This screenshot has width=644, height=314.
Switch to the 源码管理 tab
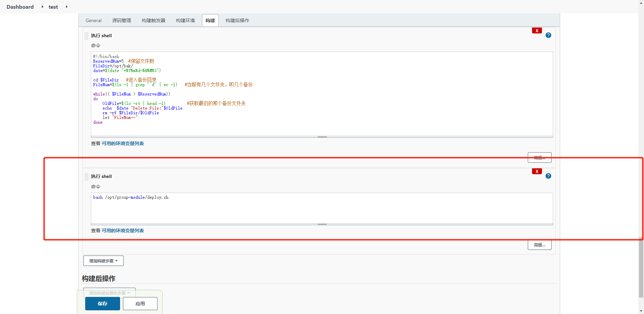121,20
